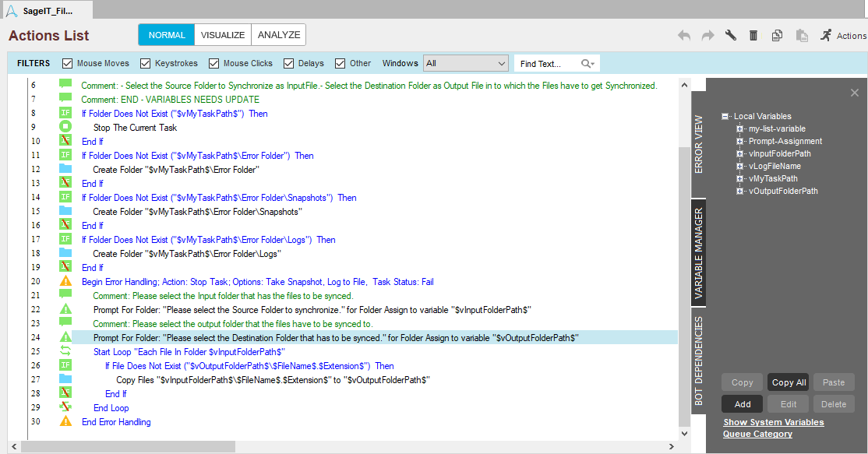
Task: Switch to the VISUALIZE view tab
Action: tap(222, 35)
